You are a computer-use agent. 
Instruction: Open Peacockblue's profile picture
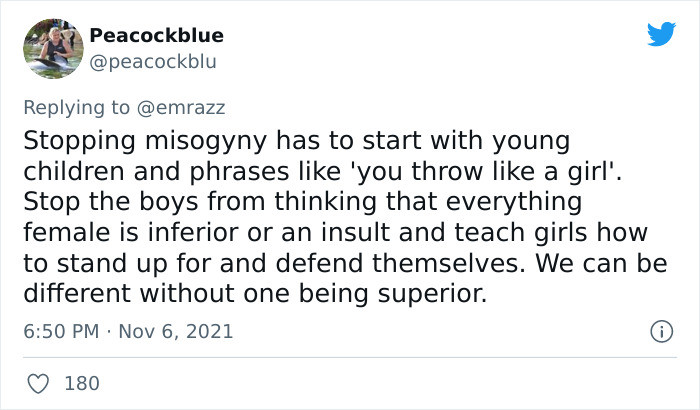click(50, 49)
